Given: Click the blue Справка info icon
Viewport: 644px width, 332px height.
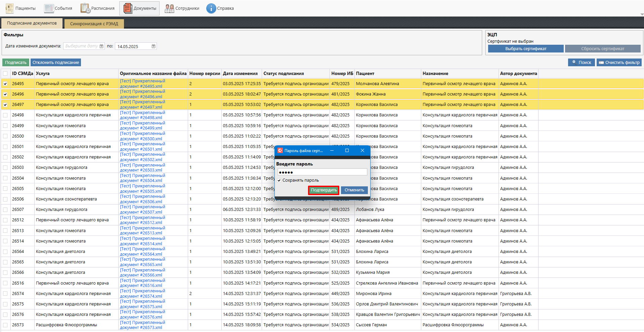Looking at the screenshot, I should pos(211,8).
